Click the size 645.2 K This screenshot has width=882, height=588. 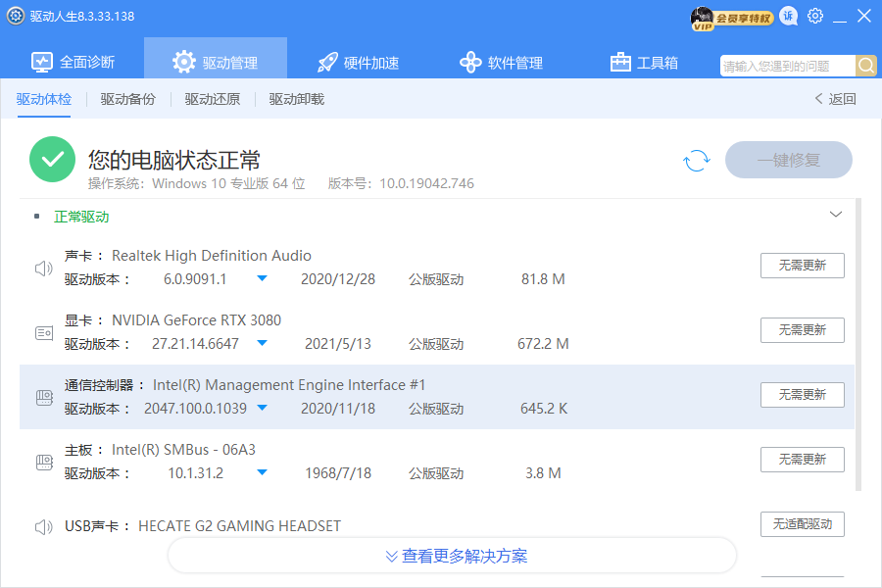544,409
